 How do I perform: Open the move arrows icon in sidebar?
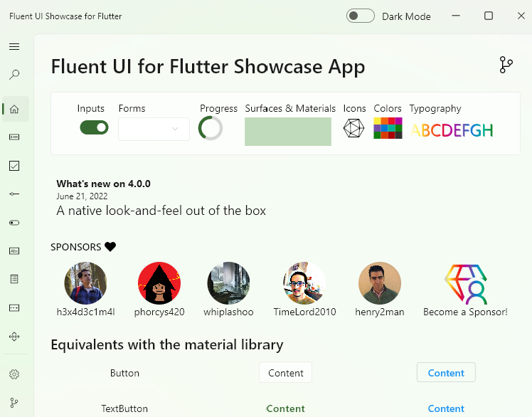coord(14,337)
